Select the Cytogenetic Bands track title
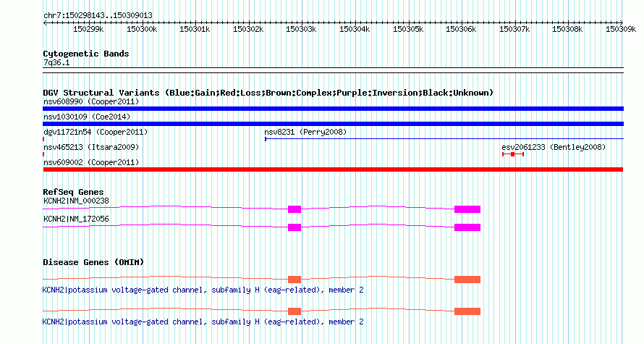The image size is (644, 344). 86,54
